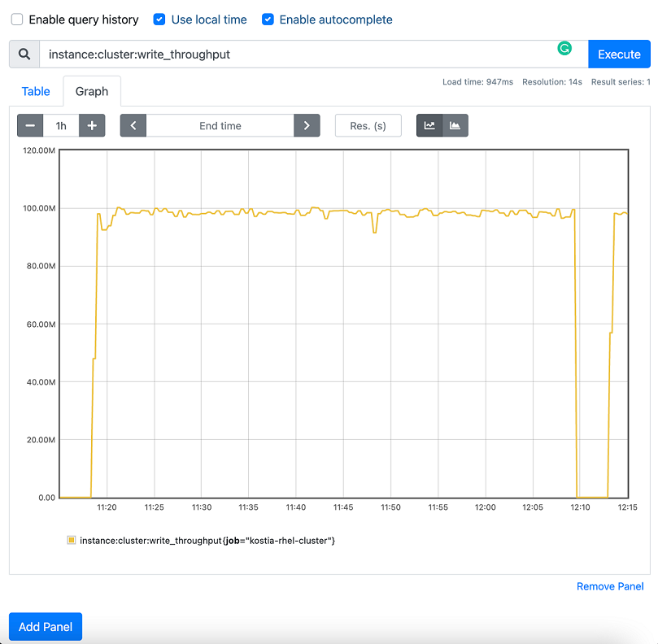The height and width of the screenshot is (644, 658).
Task: Click the yellow legend series swatch
Action: coord(72,540)
